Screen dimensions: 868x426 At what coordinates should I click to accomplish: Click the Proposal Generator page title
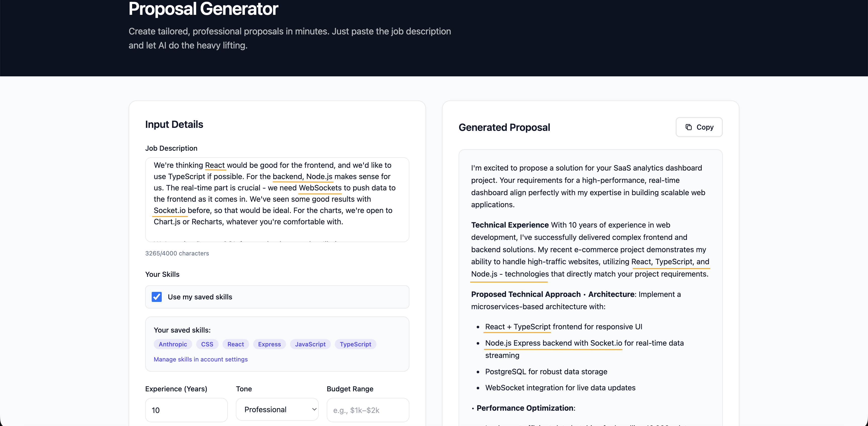203,9
